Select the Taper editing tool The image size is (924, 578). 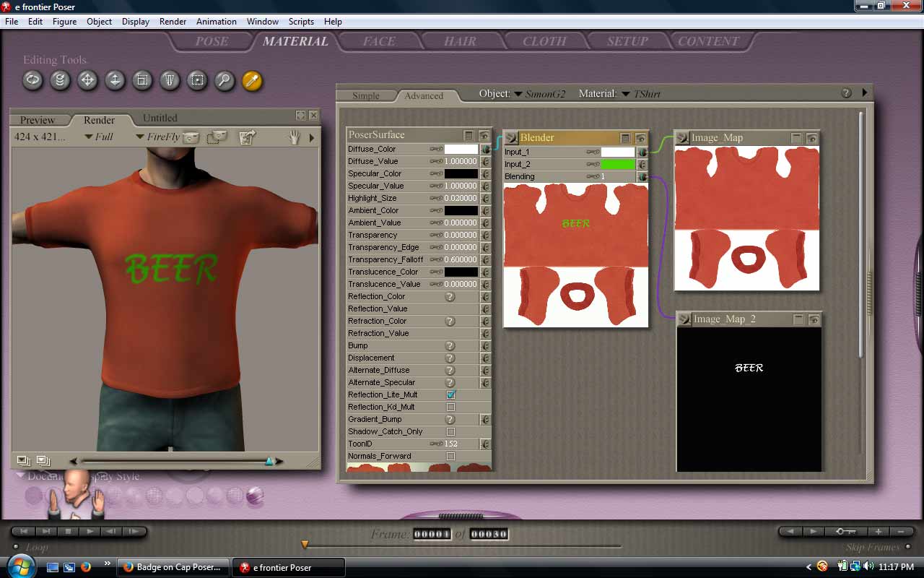point(170,80)
